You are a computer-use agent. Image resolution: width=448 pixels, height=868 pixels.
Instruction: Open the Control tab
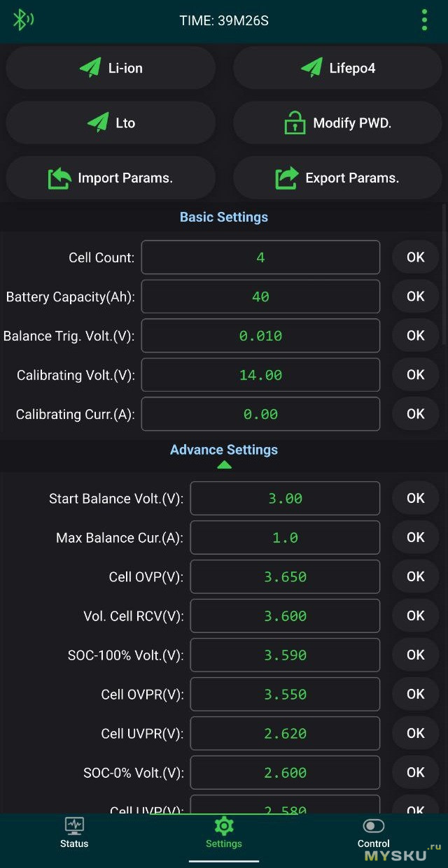pos(374,832)
